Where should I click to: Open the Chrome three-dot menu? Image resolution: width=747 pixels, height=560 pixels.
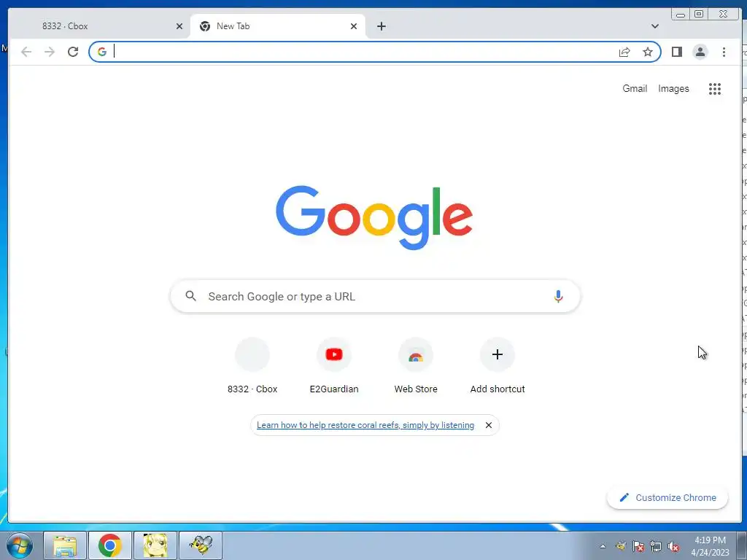point(724,52)
